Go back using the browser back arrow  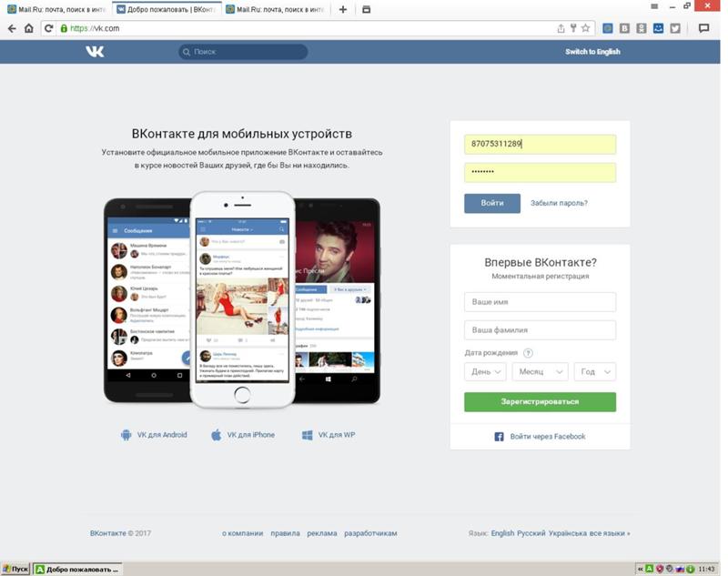[x=12, y=28]
